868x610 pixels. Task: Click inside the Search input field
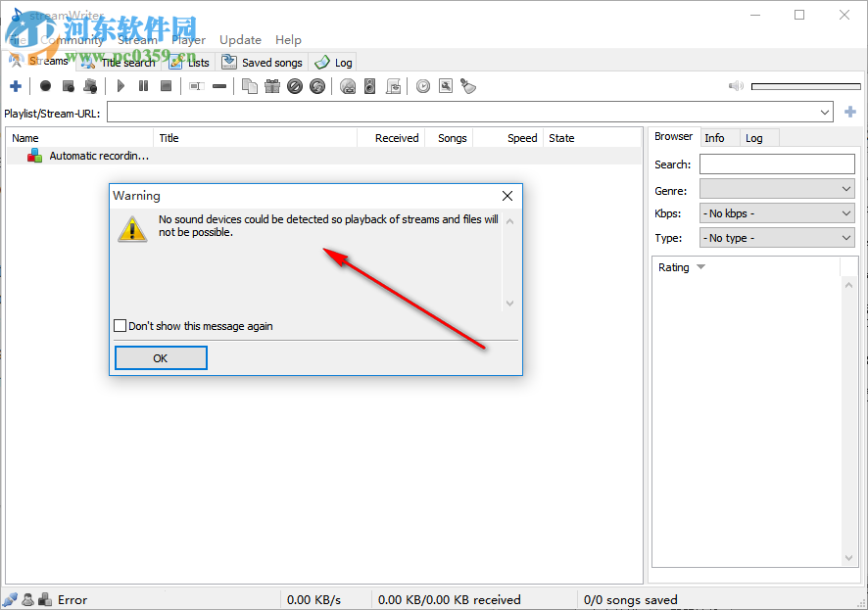tap(777, 164)
